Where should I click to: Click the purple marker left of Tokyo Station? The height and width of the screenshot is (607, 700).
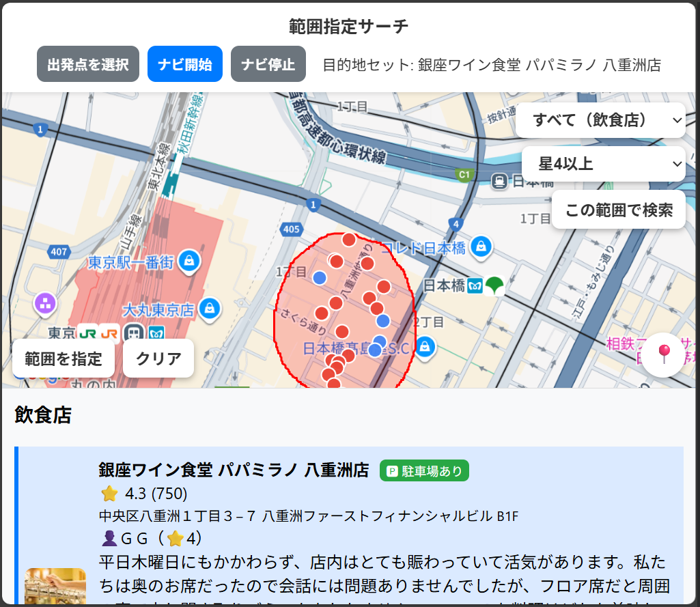(45, 303)
